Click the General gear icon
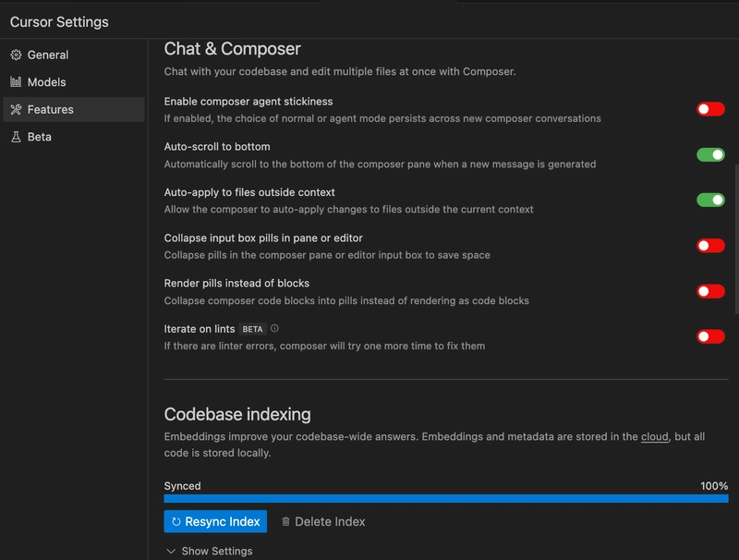 16,55
